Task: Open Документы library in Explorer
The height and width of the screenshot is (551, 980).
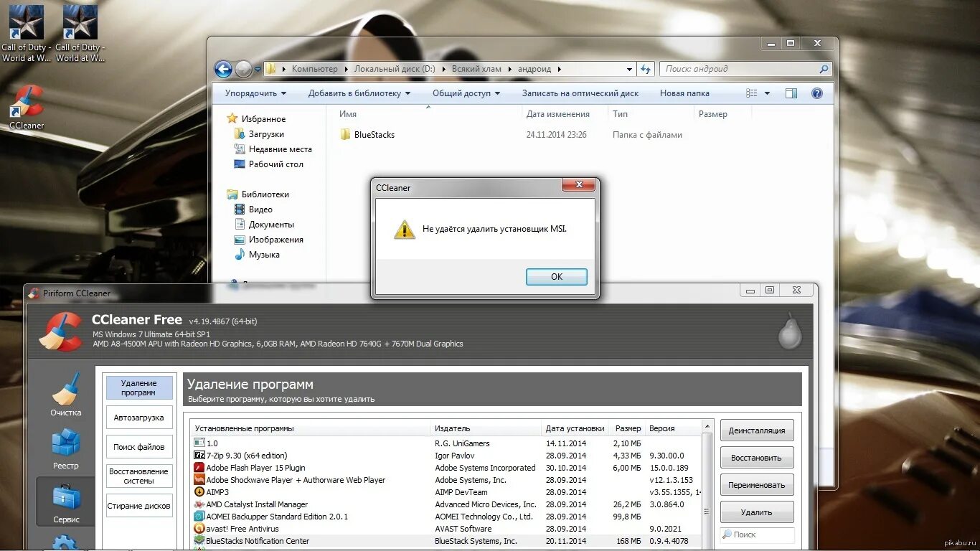Action: pos(264,225)
